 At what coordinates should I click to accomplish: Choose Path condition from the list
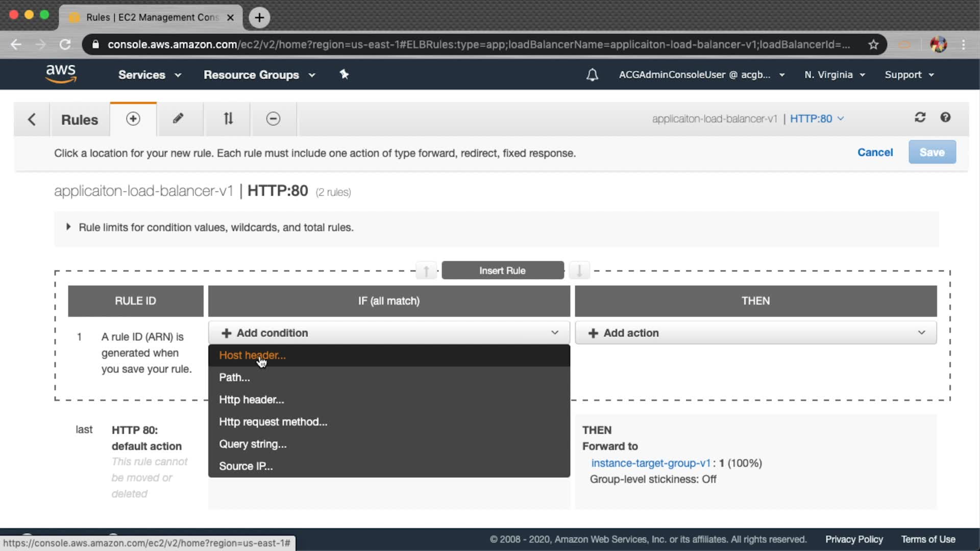coord(234,378)
